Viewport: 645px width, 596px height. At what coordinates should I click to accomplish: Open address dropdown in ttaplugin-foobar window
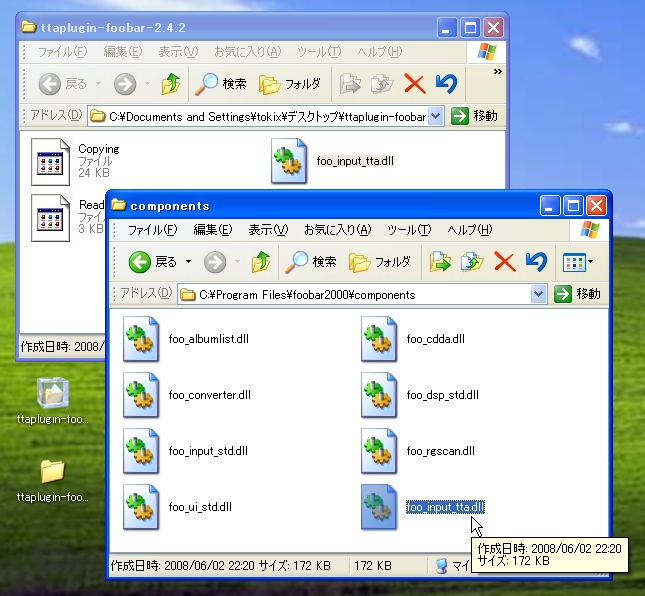pyautogui.click(x=435, y=116)
